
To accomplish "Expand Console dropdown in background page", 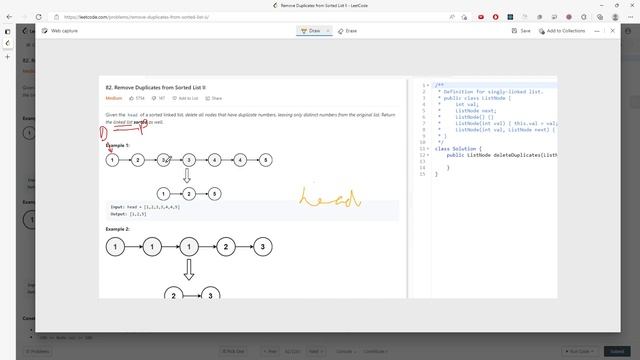I will tap(345, 351).
